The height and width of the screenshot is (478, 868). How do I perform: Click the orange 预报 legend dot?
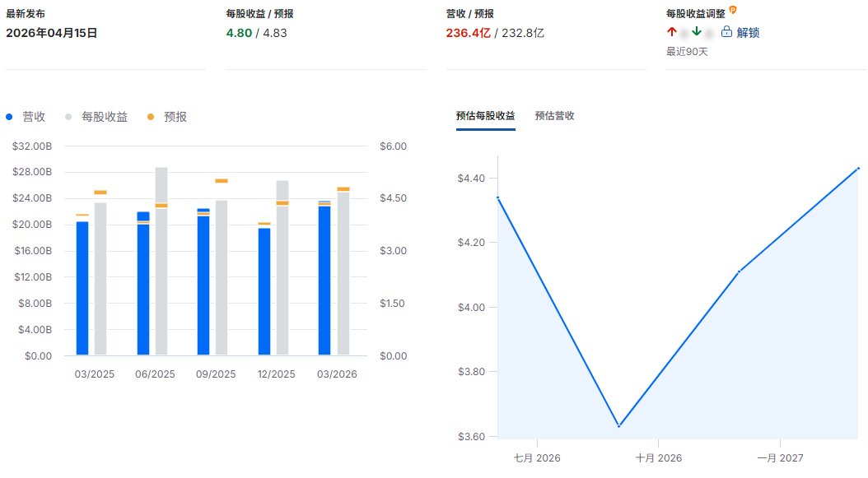(x=151, y=117)
